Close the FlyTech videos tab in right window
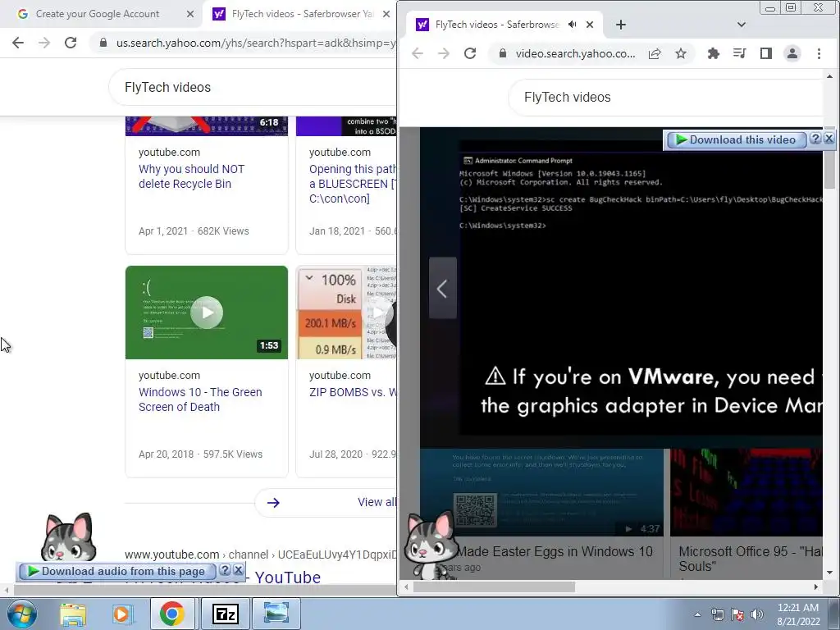This screenshot has width=840, height=630. (590, 25)
